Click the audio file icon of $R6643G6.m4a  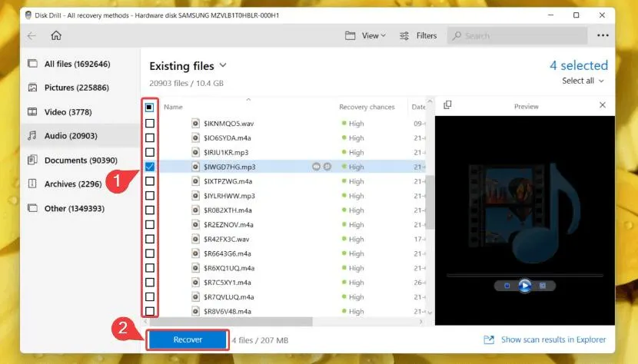195,253
